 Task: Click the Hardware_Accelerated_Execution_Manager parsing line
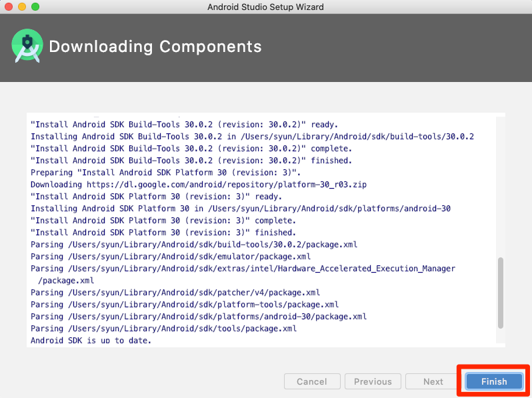(x=243, y=275)
